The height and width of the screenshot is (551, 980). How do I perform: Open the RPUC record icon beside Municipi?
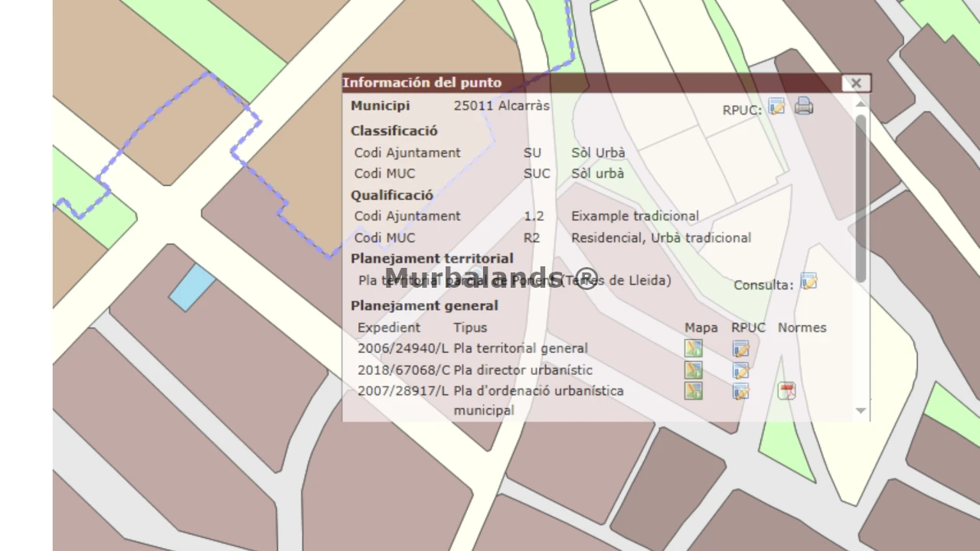pos(776,107)
